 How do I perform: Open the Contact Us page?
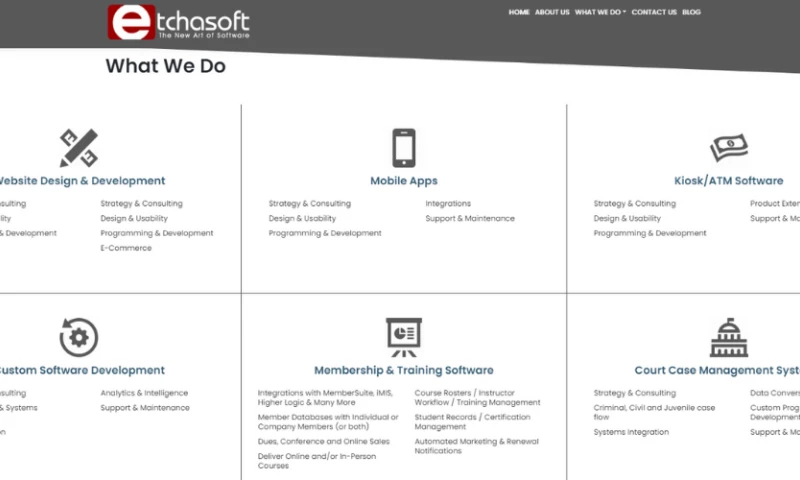point(654,12)
